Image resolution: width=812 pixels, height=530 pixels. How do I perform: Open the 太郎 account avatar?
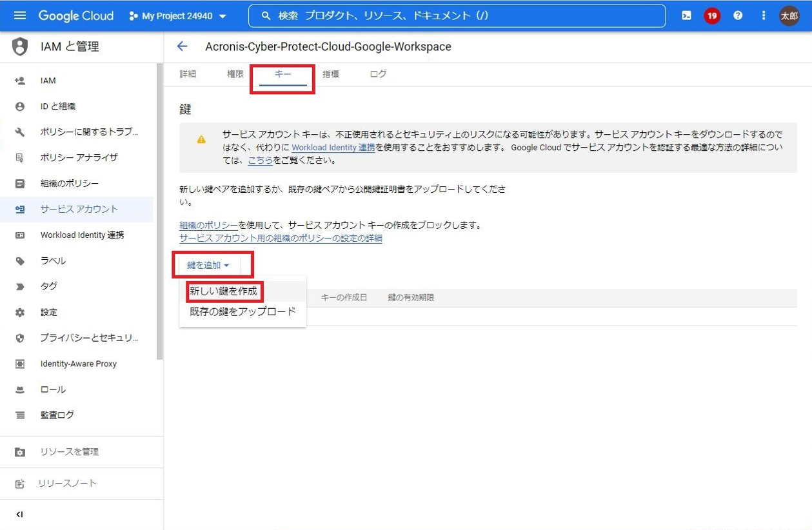tap(789, 16)
